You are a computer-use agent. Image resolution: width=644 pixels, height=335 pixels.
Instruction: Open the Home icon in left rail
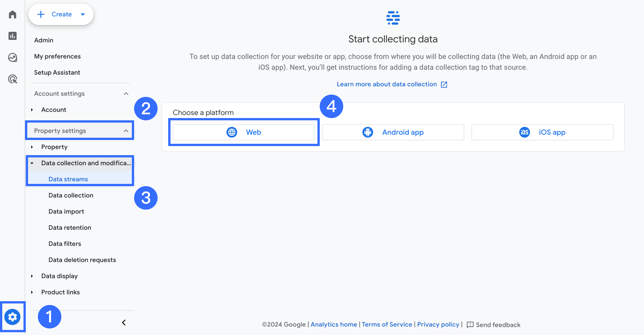[x=12, y=14]
